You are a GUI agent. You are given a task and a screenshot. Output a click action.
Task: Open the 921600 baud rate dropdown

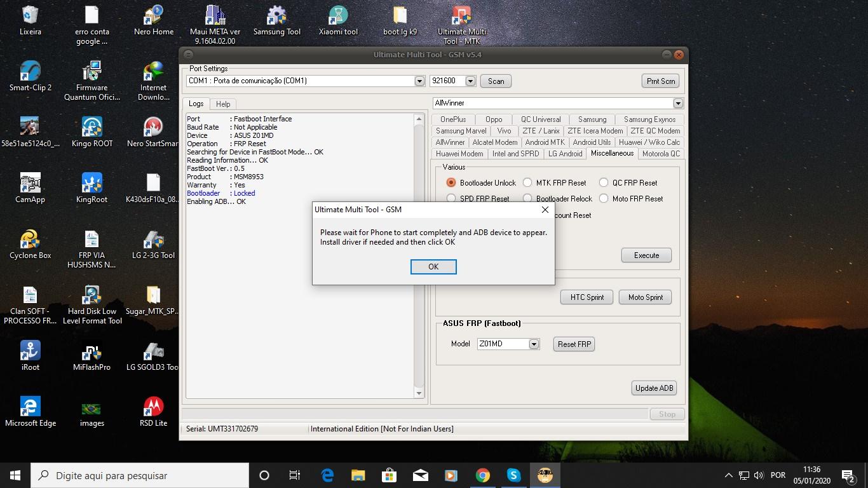470,81
